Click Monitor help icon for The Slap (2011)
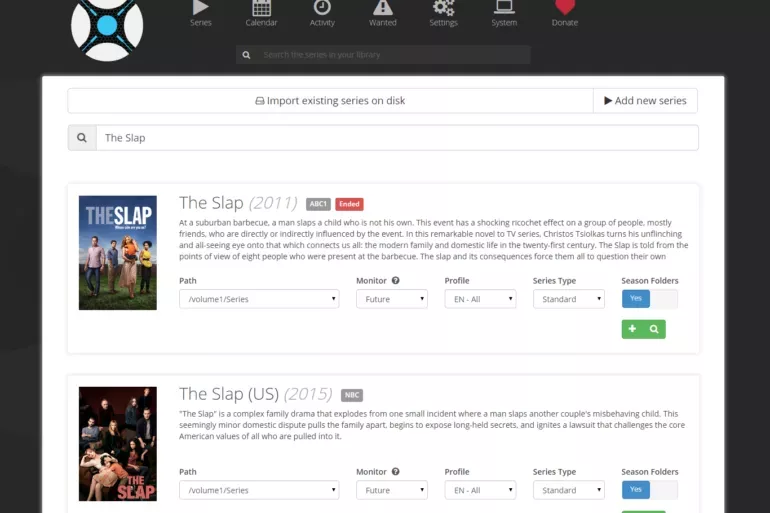The image size is (770, 513). coord(395,280)
